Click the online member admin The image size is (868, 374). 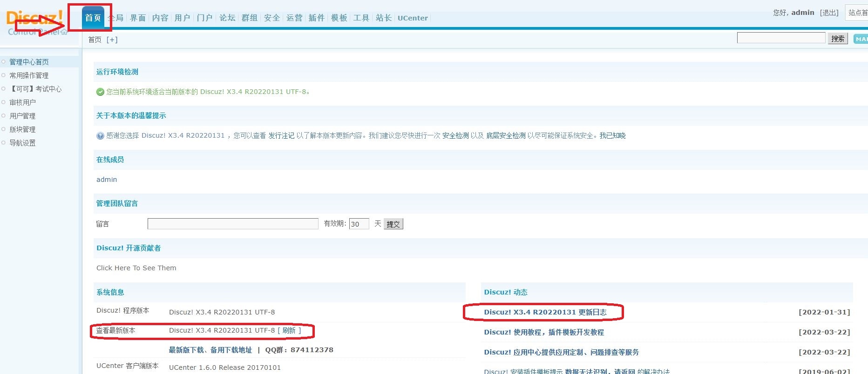click(x=107, y=180)
